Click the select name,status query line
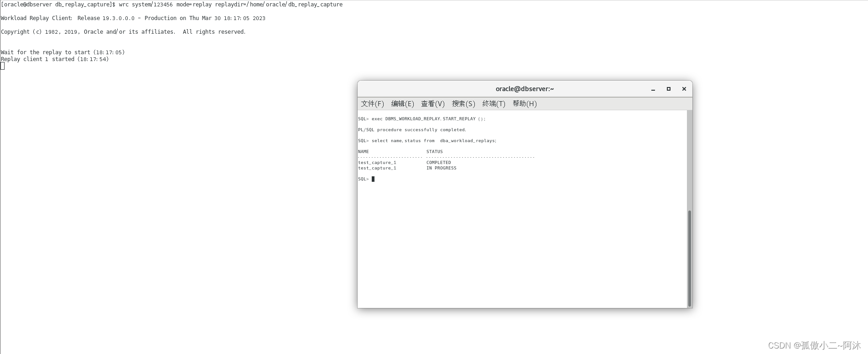 click(x=427, y=141)
